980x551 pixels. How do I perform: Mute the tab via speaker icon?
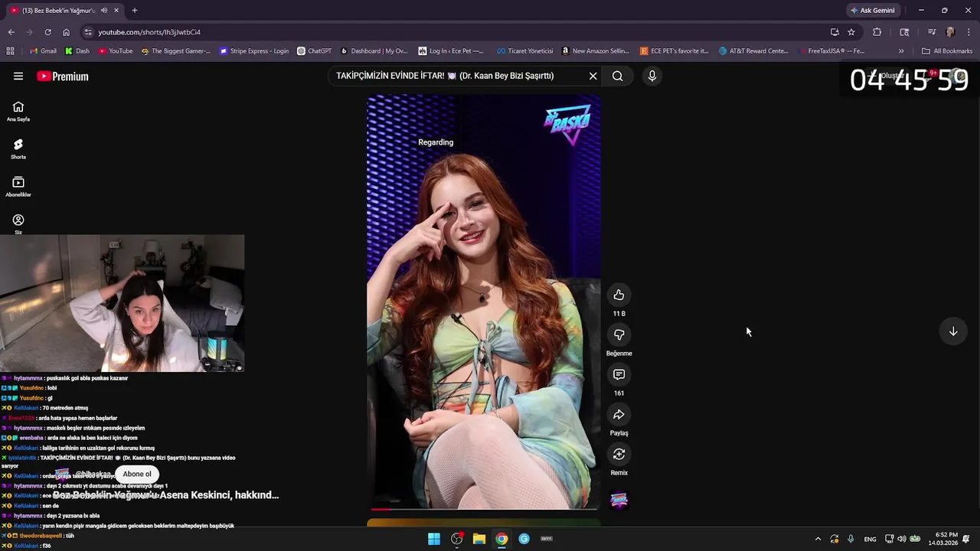[104, 11]
